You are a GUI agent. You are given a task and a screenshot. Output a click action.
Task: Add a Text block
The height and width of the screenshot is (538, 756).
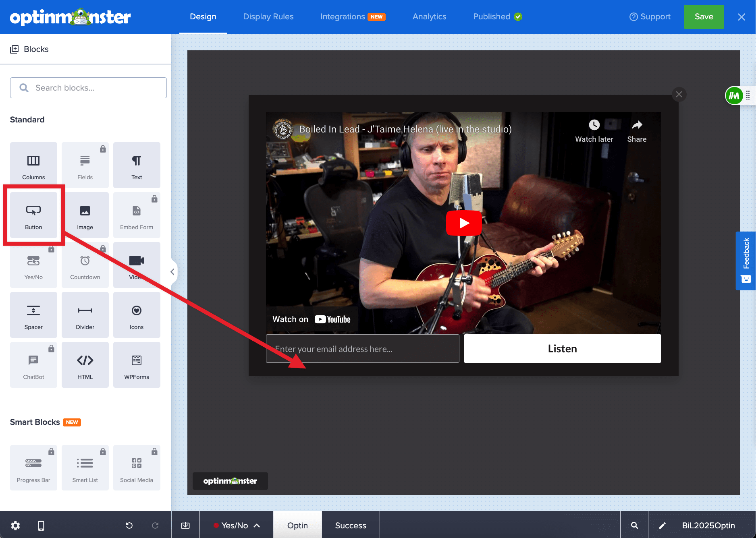(137, 165)
